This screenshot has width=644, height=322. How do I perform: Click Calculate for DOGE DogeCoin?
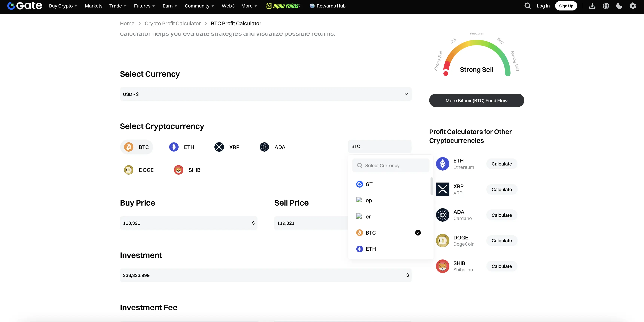coord(501,240)
